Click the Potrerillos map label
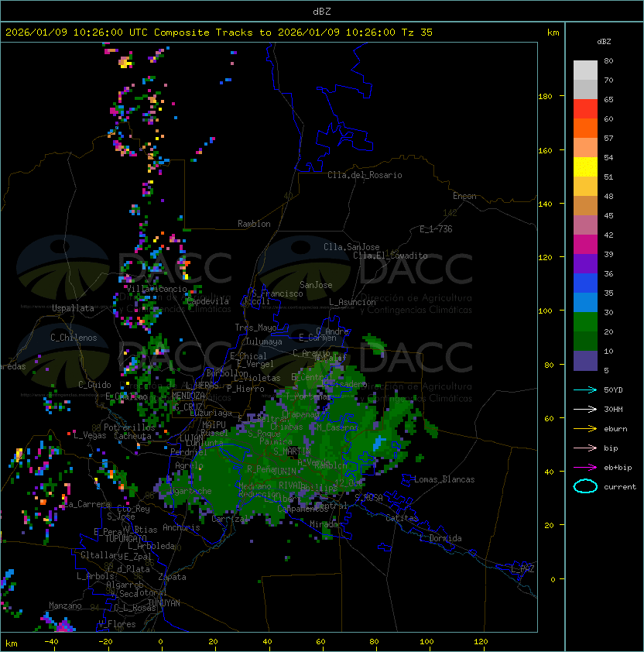 tap(129, 427)
